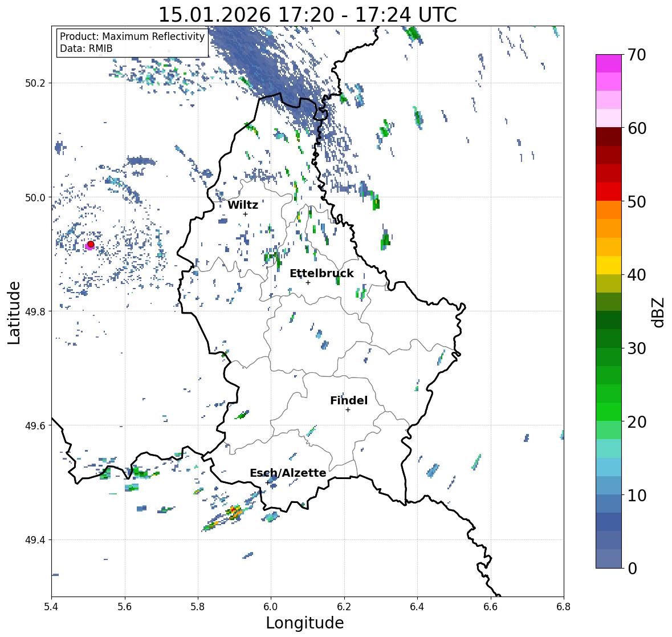Click longitude tick label 6.6
The height and width of the screenshot is (637, 672).
click(x=491, y=607)
